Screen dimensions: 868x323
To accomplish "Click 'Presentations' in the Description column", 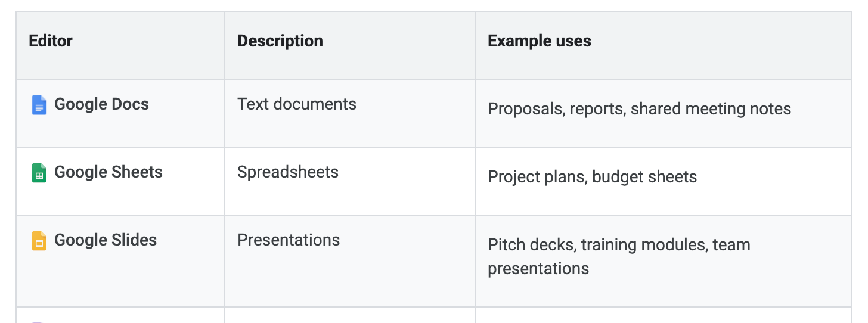I will click(289, 240).
